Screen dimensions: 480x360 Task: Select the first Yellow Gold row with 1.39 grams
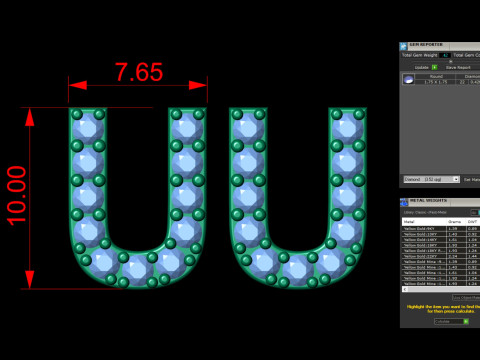[x=441, y=229]
